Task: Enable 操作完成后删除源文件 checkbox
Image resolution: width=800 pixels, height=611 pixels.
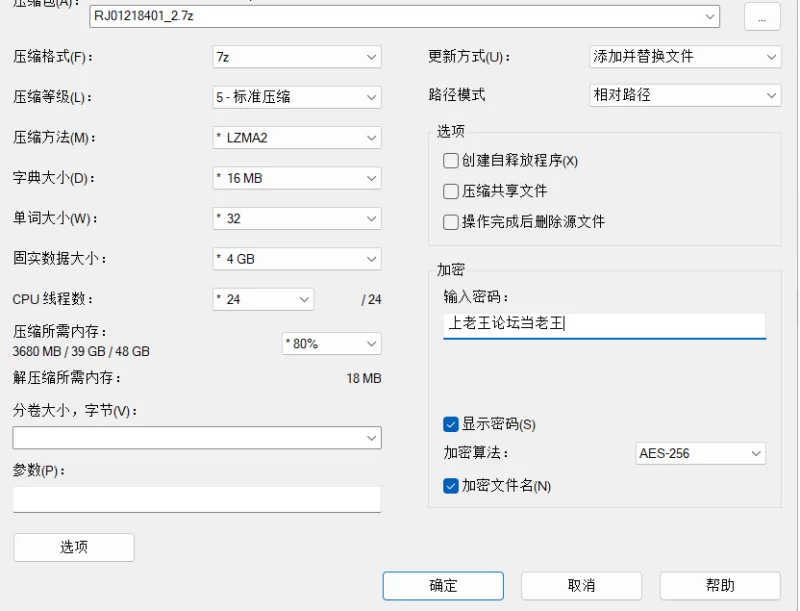Action: 451,222
